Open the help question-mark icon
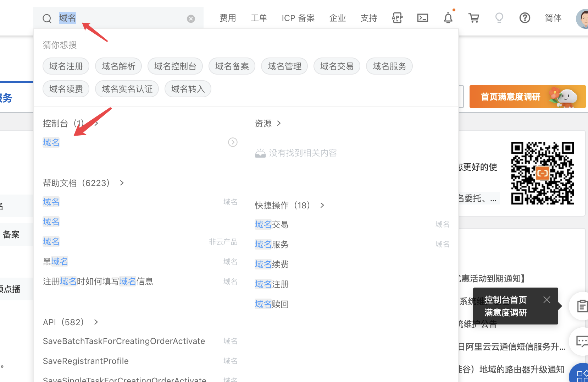The width and height of the screenshot is (588, 382). [525, 18]
